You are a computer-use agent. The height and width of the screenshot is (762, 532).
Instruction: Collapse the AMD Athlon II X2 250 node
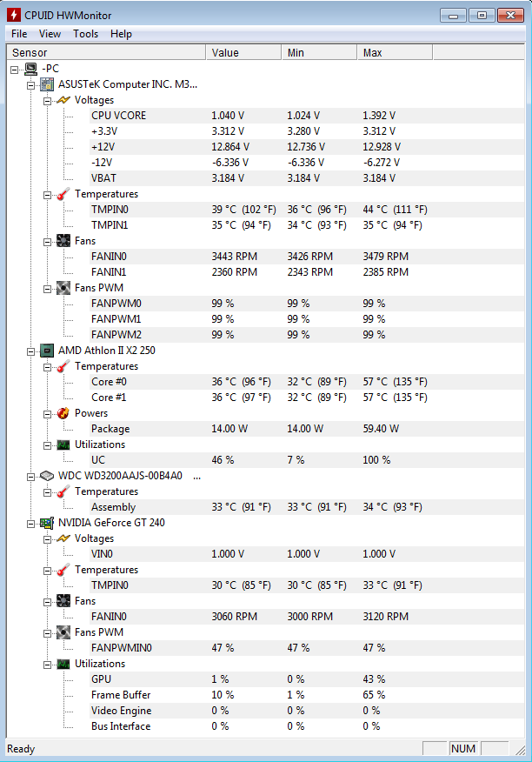coord(31,351)
